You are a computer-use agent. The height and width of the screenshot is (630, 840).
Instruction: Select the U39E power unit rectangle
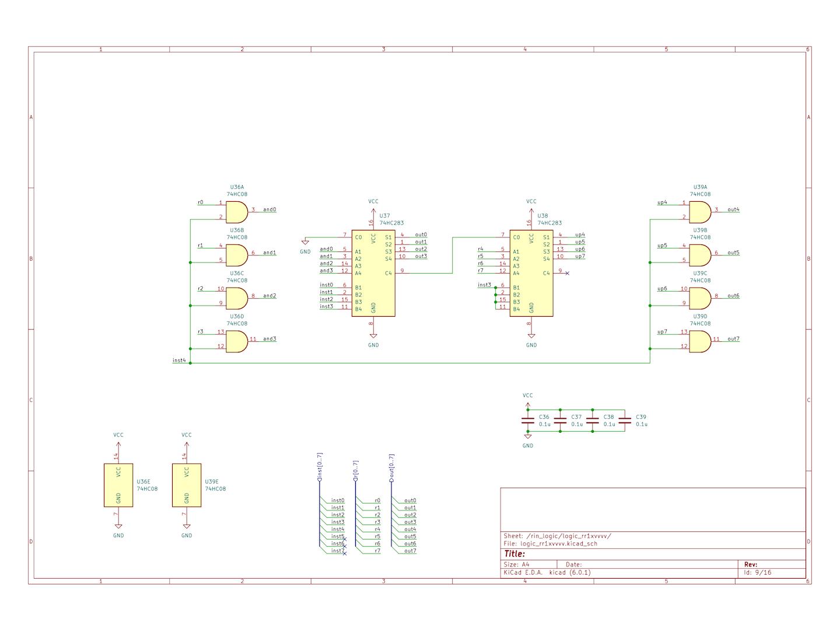point(187,485)
